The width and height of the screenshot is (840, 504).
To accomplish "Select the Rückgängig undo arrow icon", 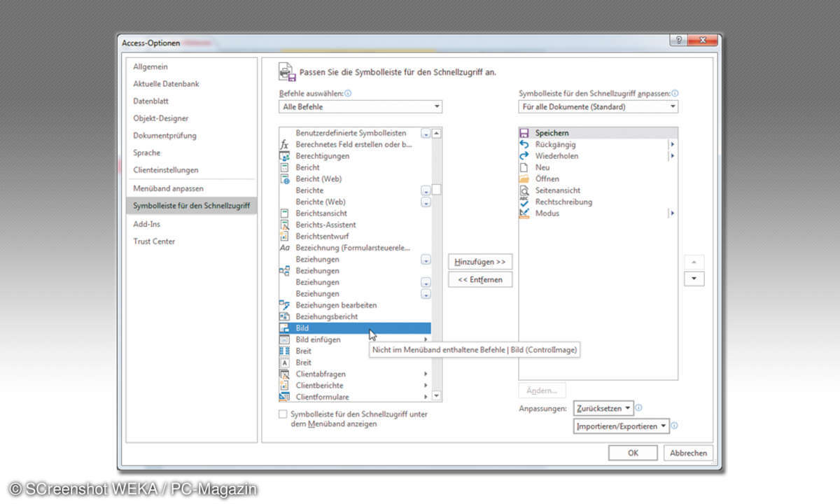I will (524, 144).
